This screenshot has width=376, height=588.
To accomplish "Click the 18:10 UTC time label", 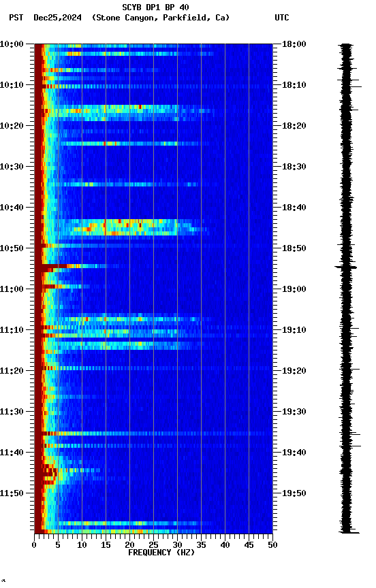I will [x=294, y=85].
